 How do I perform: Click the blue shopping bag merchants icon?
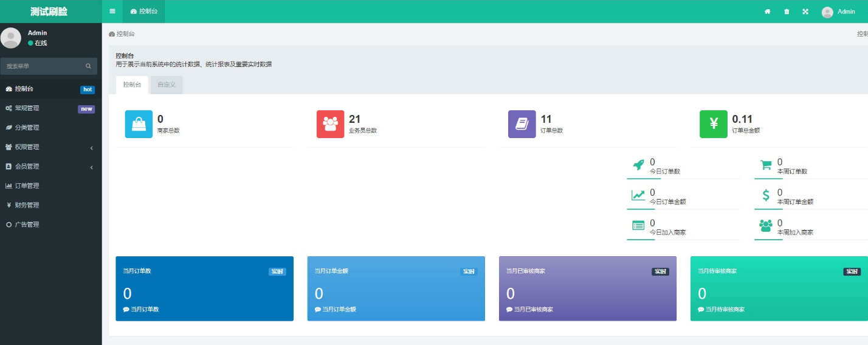139,124
